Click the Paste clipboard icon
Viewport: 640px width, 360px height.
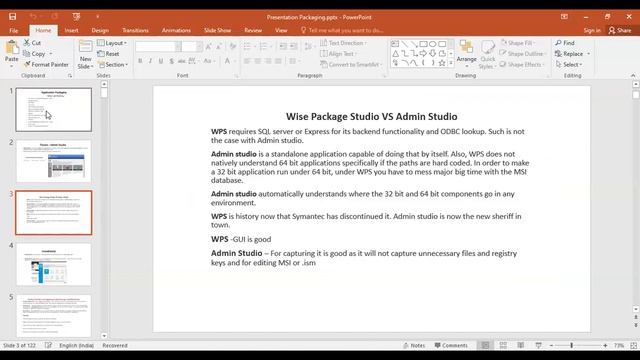[12, 48]
